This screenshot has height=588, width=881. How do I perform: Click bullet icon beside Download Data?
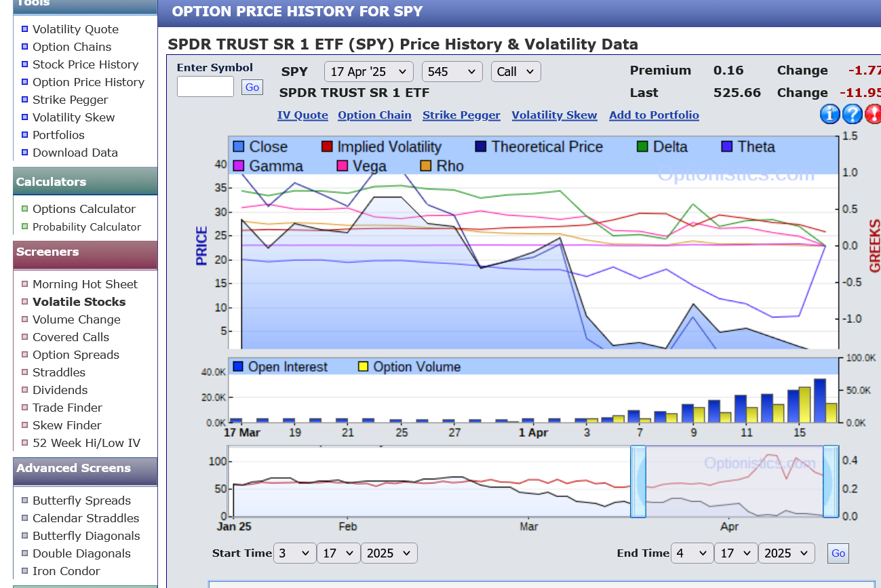(x=25, y=153)
